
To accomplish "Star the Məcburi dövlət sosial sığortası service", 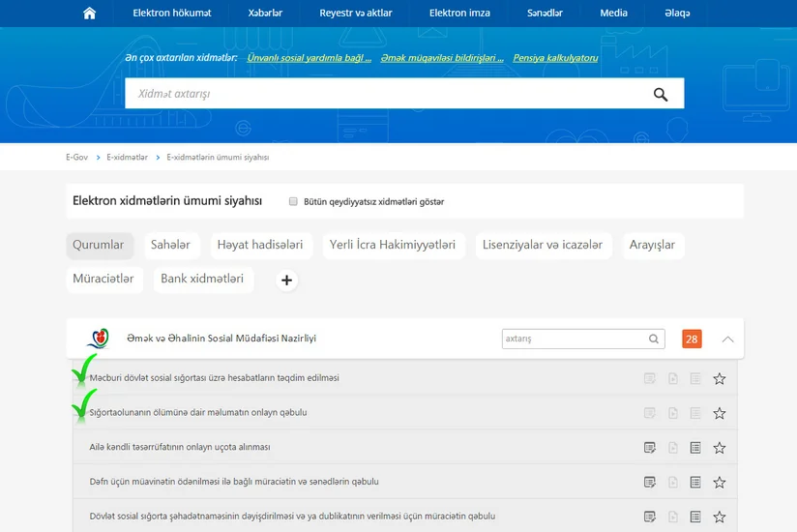I will 720,378.
